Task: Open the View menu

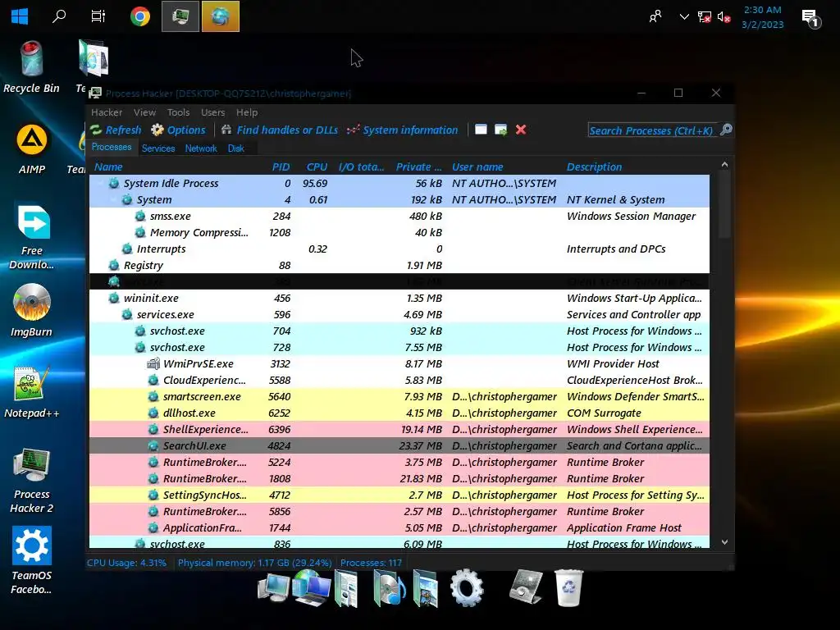Action: [144, 112]
